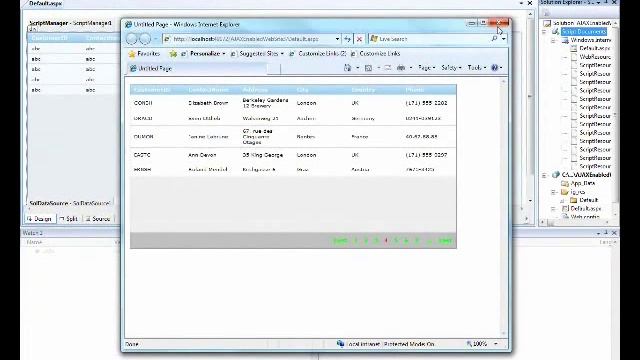Click the Elizabeth Brown contact cell
Viewport: 640px width, 360px height.
point(208,103)
